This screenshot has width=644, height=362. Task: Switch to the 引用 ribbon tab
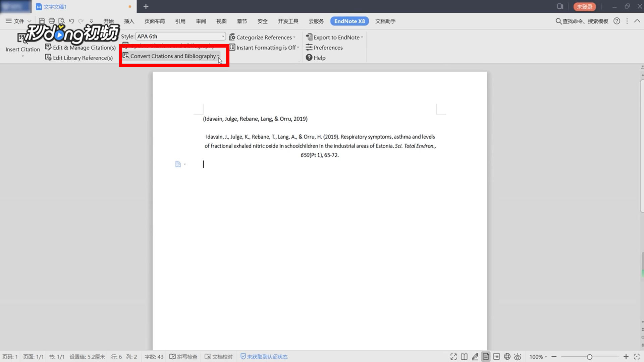point(180,21)
